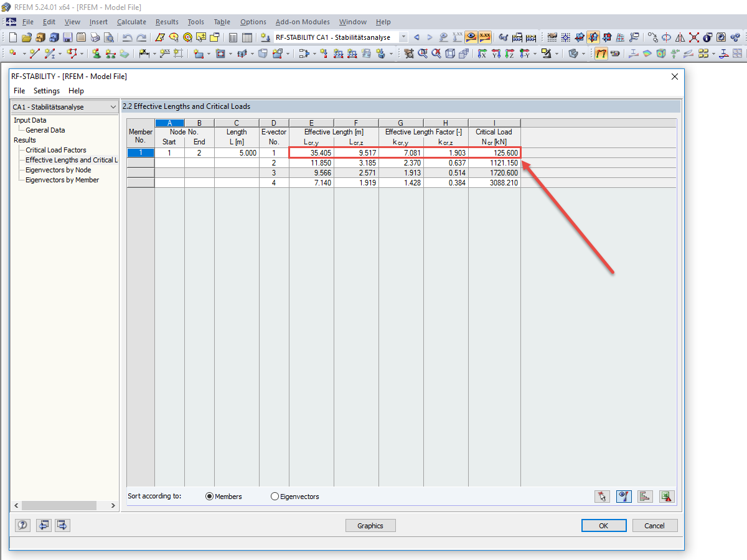Go to previous result case arrow

(416, 37)
